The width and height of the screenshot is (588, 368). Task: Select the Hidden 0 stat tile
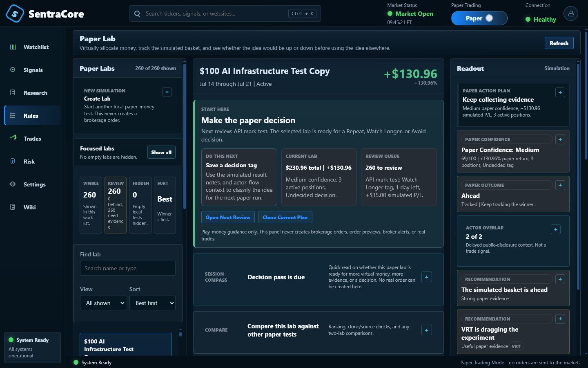(140, 205)
